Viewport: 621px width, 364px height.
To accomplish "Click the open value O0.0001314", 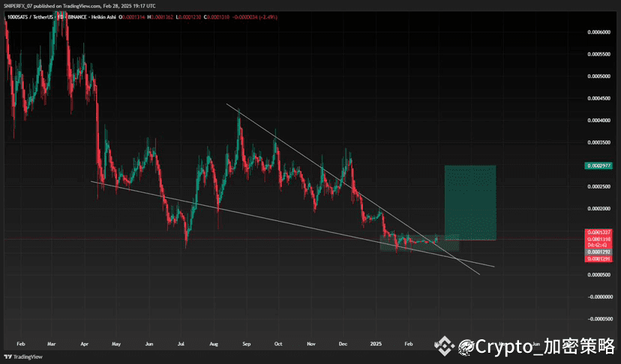I will pos(133,17).
